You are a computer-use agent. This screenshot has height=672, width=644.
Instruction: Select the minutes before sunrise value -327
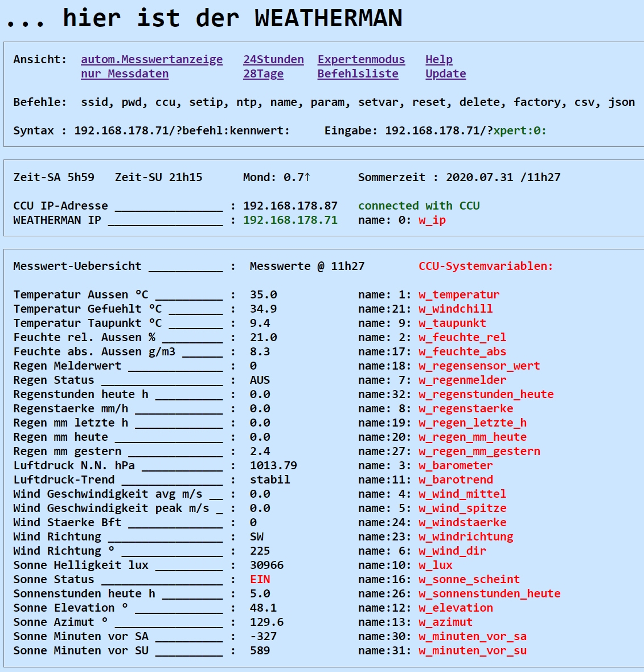pyautogui.click(x=263, y=637)
